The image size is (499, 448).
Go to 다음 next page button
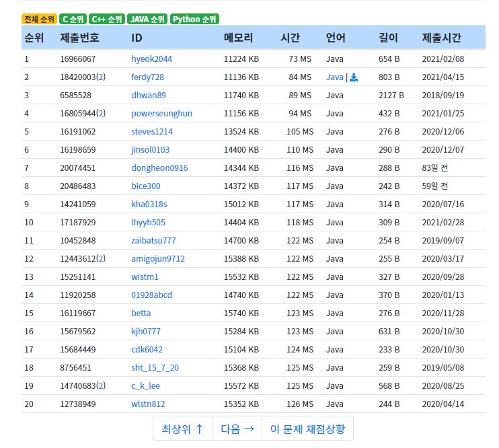tap(237, 428)
